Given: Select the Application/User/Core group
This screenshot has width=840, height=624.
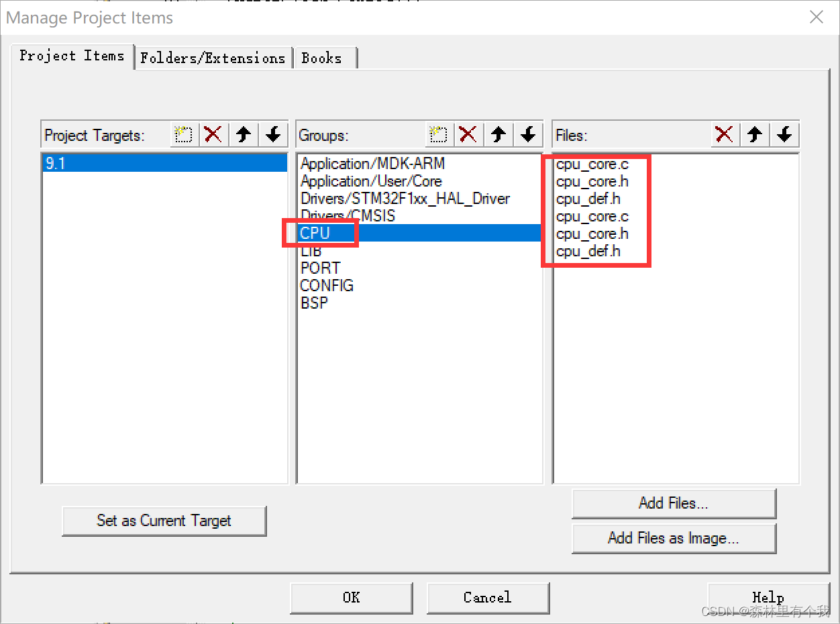Looking at the screenshot, I should click(419, 181).
